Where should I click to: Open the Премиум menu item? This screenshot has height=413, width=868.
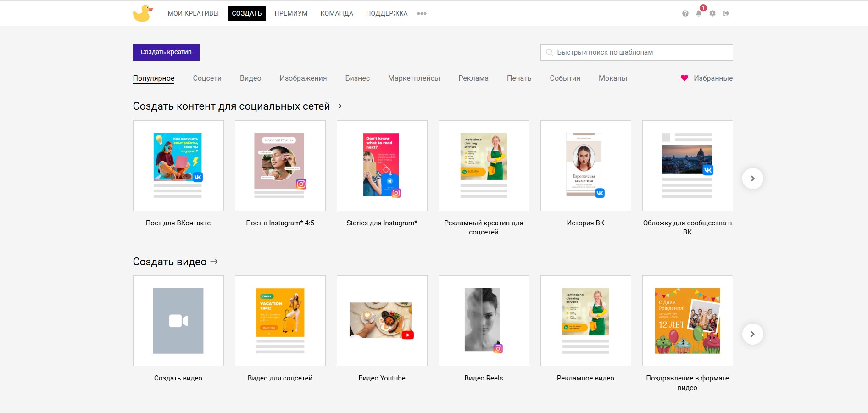pos(291,13)
